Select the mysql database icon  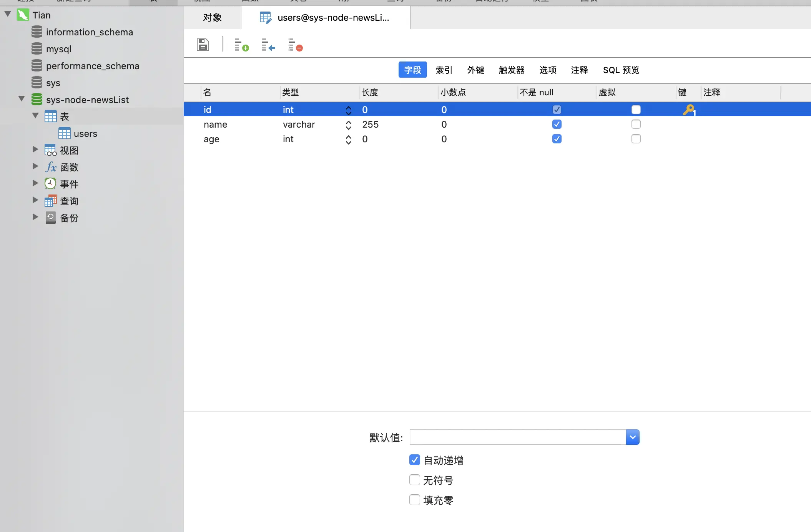click(x=37, y=49)
